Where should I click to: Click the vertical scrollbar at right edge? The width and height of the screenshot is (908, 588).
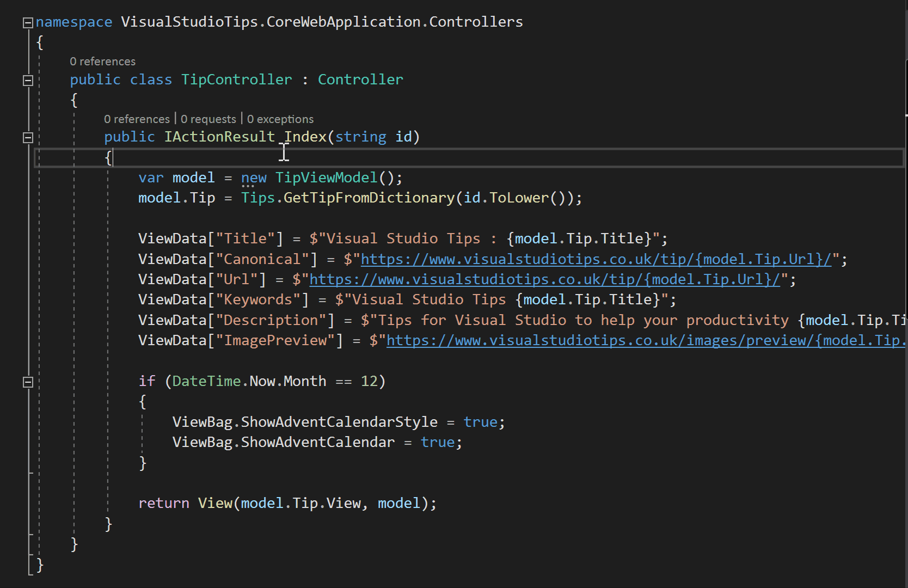click(x=905, y=163)
